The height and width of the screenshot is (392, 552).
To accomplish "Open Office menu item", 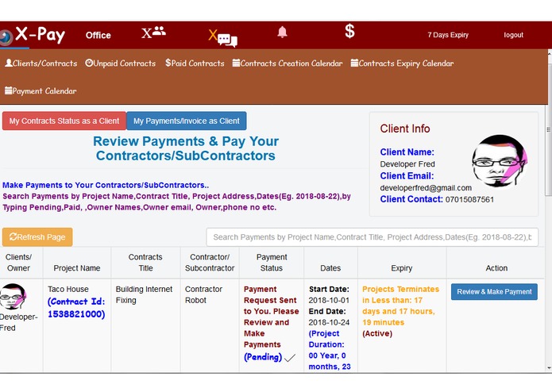I will tap(98, 35).
